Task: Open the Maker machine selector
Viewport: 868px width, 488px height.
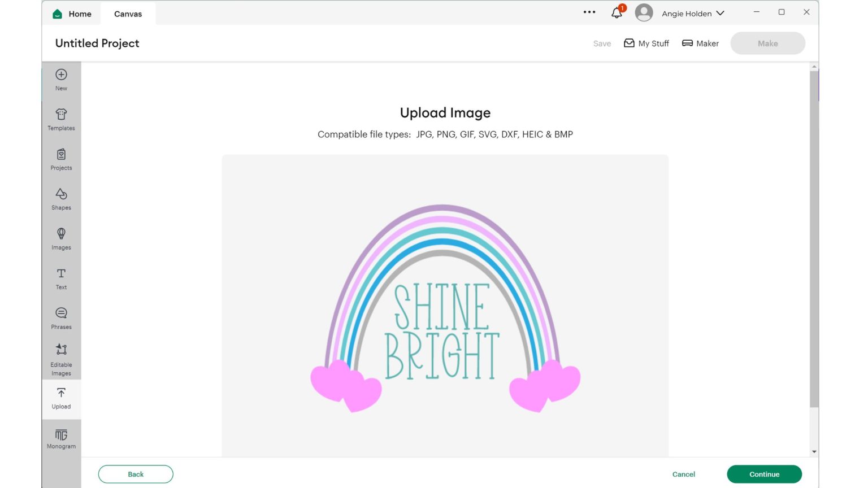Action: pyautogui.click(x=700, y=43)
